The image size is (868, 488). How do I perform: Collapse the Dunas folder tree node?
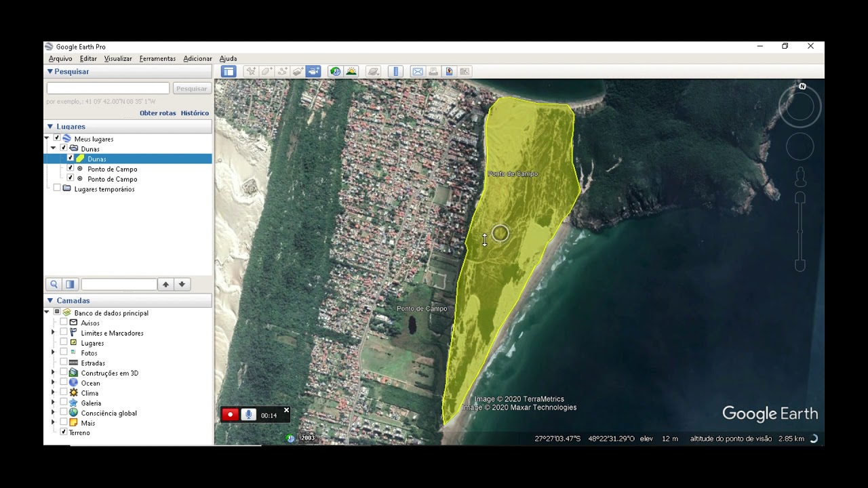54,148
